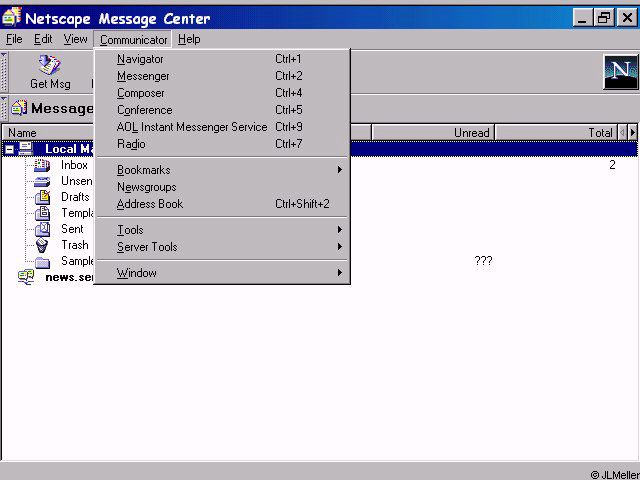Open the File menu

(14, 39)
